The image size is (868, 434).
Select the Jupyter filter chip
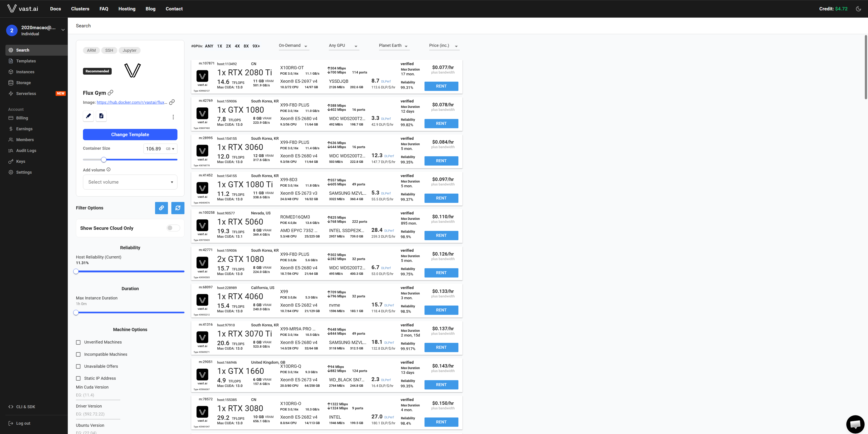point(129,50)
